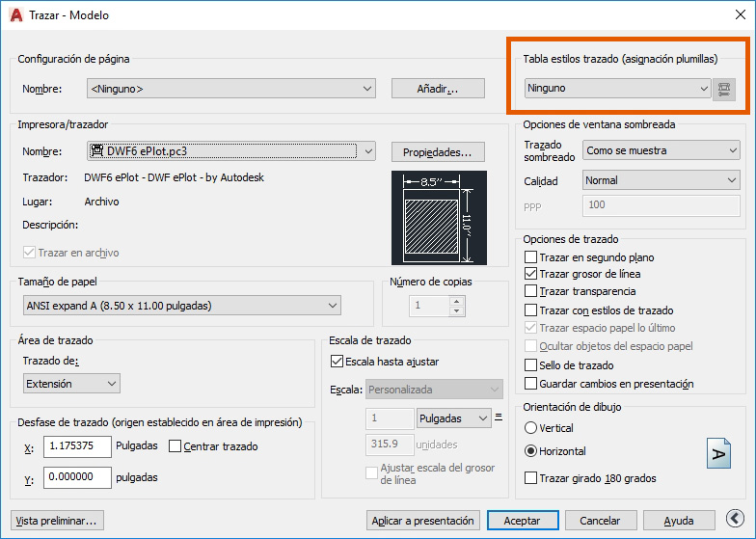Click the Aceptar button
756x539 pixels.
click(x=522, y=521)
